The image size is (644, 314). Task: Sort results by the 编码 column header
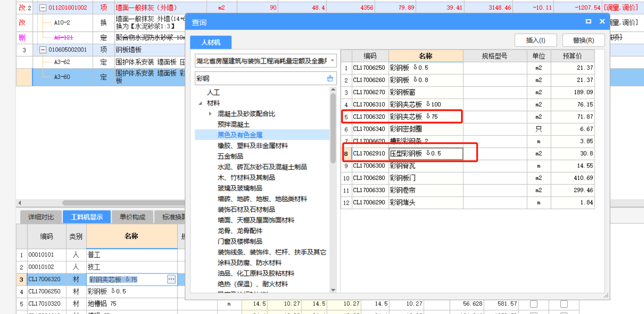point(370,56)
